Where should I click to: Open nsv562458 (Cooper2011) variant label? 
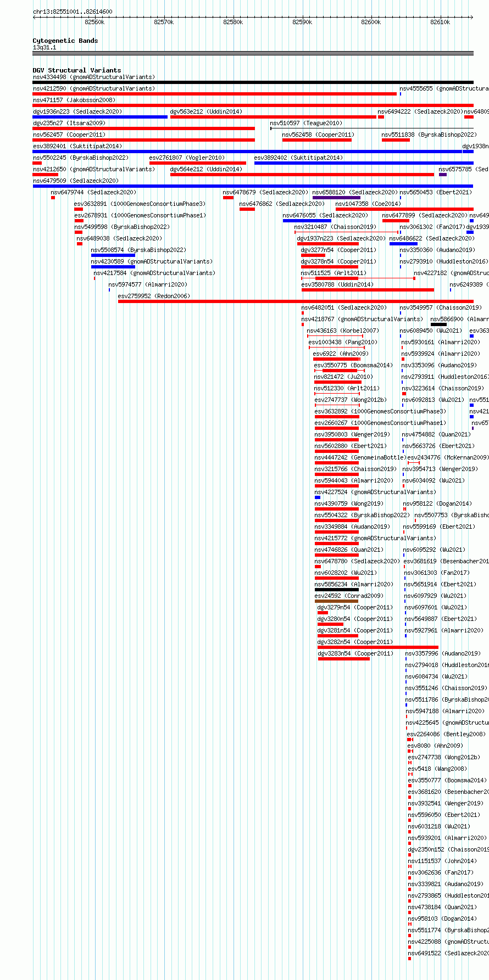(319, 135)
